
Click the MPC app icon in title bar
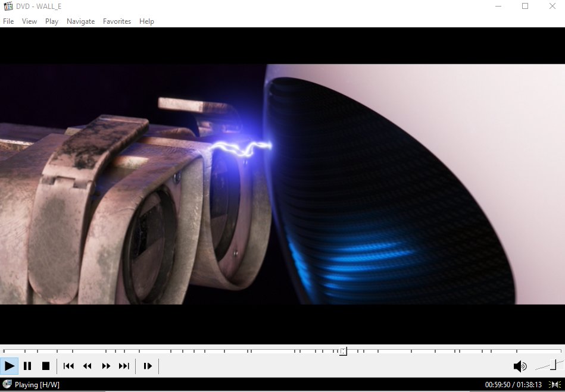coord(8,6)
